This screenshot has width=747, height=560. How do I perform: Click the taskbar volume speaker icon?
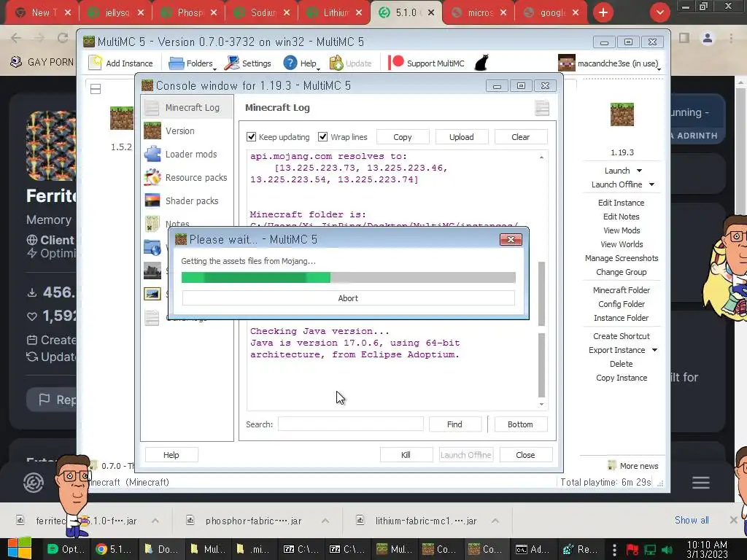pyautogui.click(x=667, y=550)
